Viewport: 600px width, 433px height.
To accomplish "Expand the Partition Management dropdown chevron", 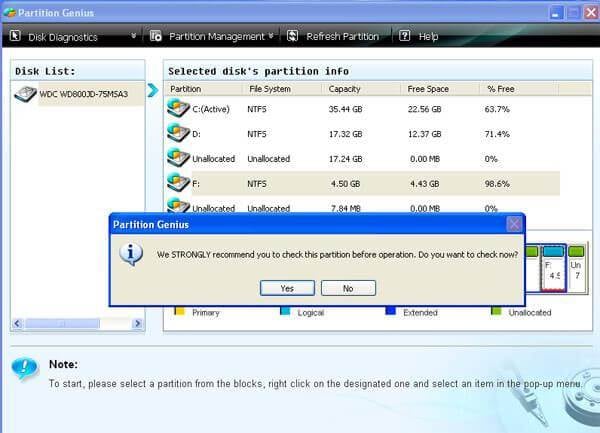I will (271, 36).
